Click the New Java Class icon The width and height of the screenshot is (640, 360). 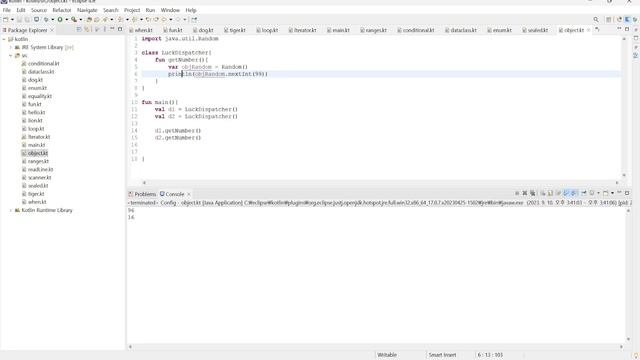[x=97, y=20]
